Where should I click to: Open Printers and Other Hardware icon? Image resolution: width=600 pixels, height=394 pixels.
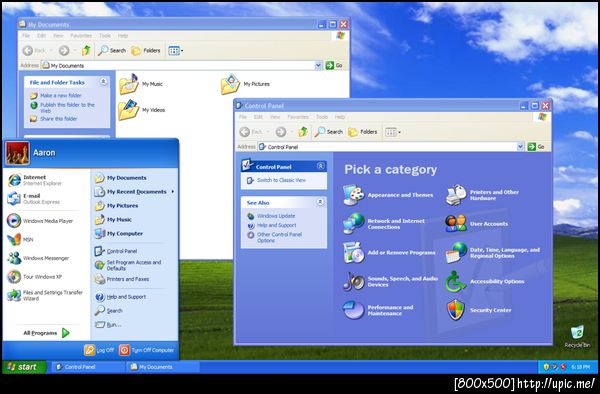pos(455,195)
